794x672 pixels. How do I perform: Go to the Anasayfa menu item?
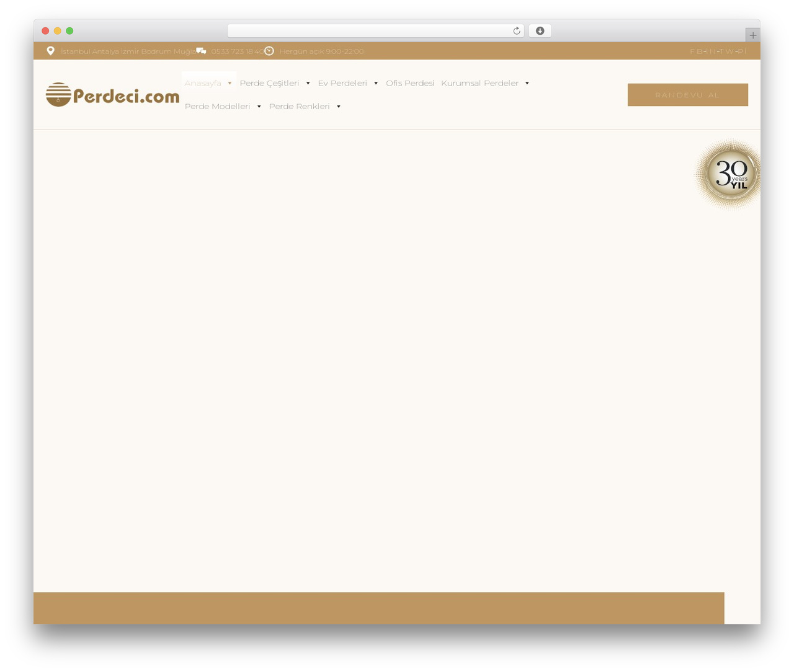coord(203,83)
